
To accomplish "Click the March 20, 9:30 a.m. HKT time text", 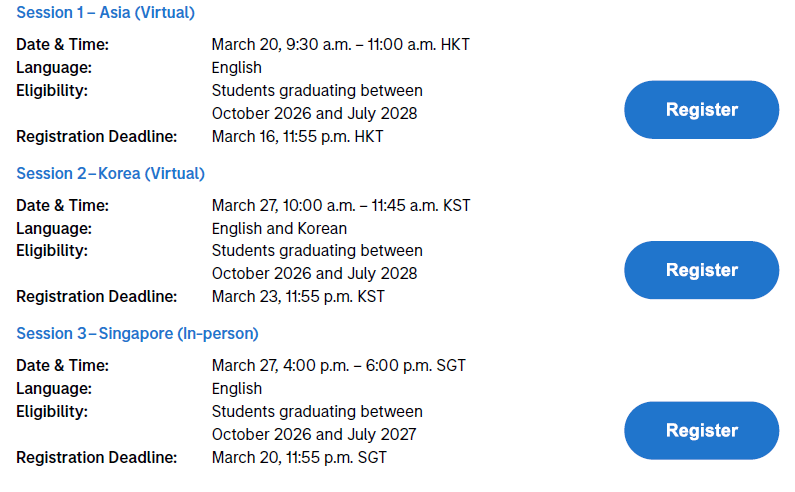I will (x=341, y=45).
